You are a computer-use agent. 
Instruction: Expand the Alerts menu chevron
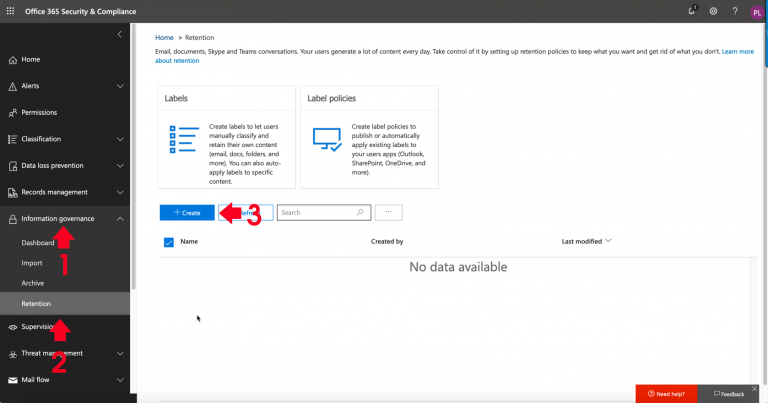pos(120,86)
